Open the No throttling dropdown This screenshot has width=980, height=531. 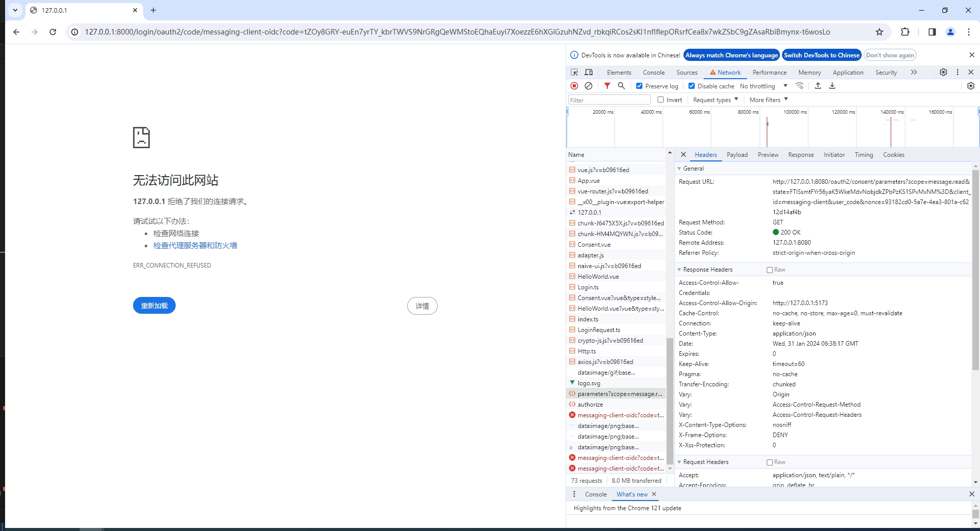point(763,86)
